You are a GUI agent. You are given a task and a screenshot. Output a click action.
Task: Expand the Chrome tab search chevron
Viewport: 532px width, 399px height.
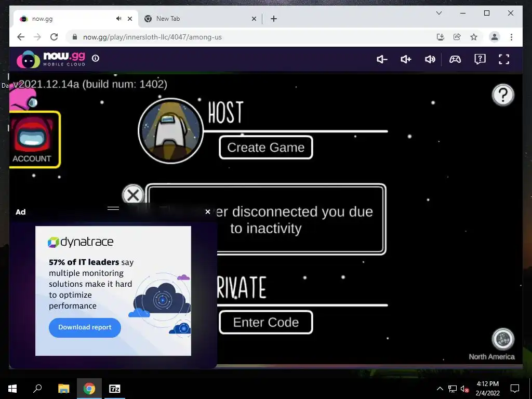click(438, 13)
